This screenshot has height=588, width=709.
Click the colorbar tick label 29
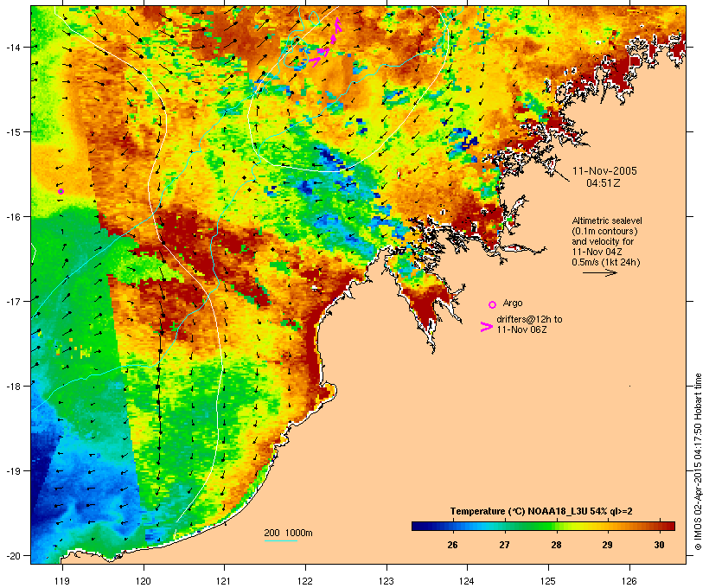click(608, 545)
